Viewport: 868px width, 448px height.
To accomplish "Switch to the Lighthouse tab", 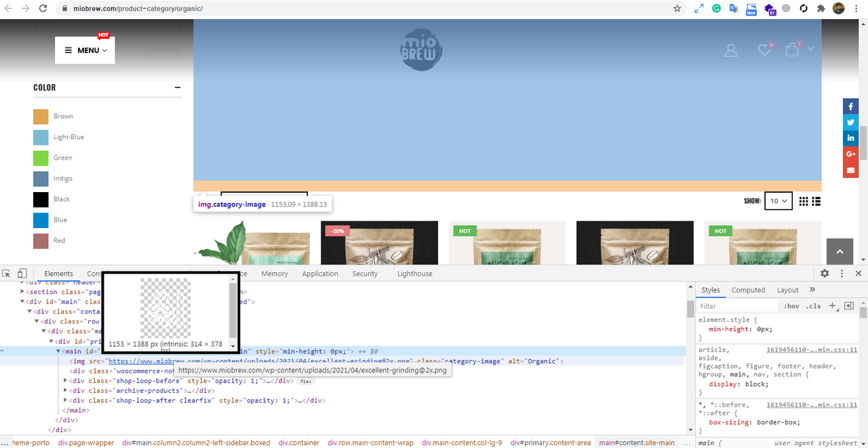I will click(x=414, y=274).
